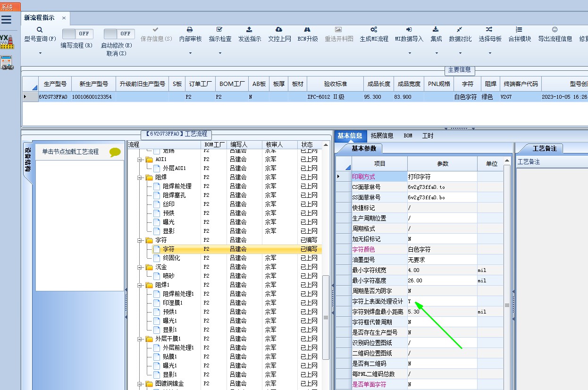Select the 基本参数 sub-tab

tap(364, 148)
